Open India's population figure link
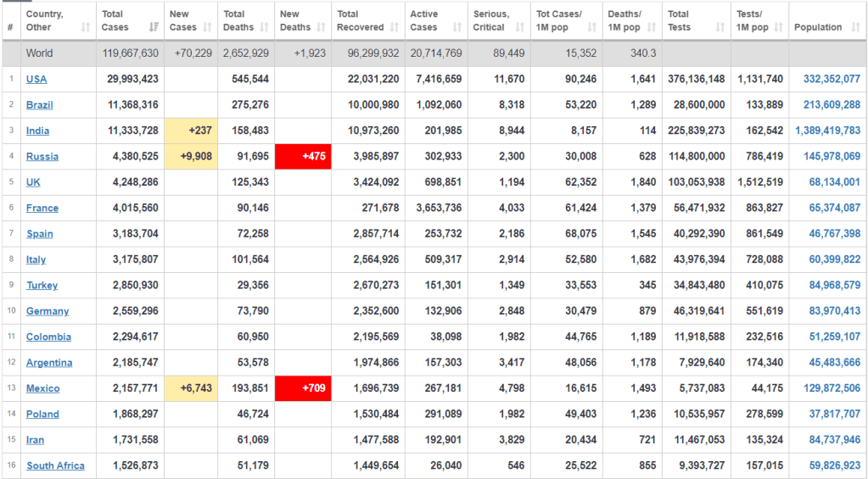868x479 pixels. [827, 131]
